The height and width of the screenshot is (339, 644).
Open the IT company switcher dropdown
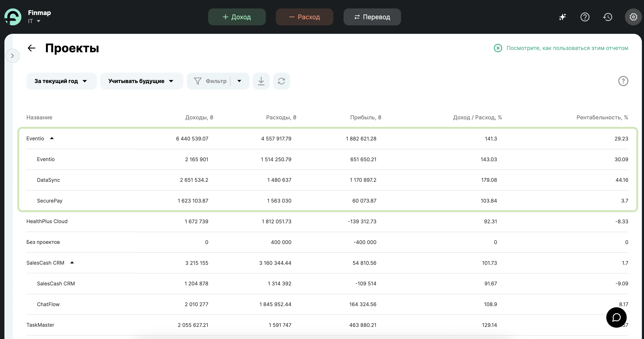[34, 21]
